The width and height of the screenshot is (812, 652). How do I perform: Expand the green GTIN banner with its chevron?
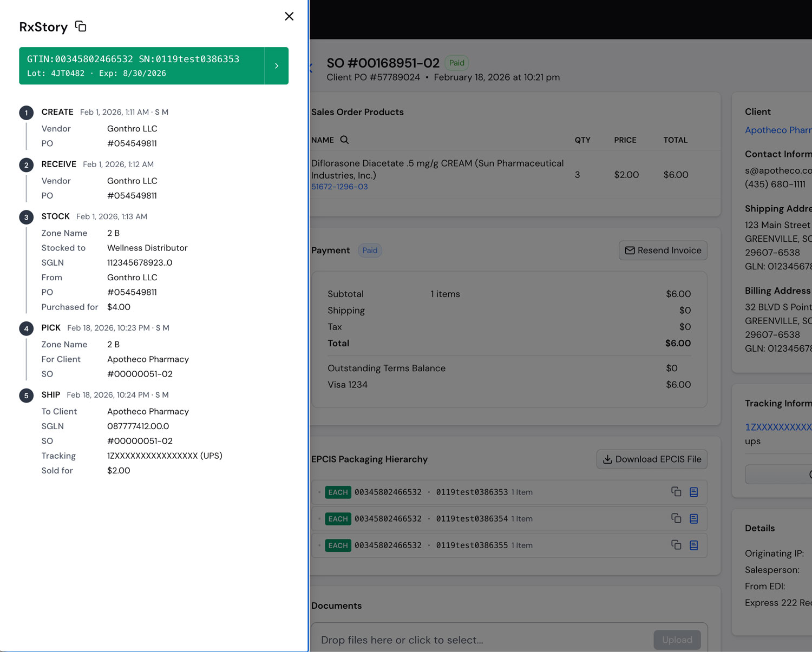[x=276, y=65]
